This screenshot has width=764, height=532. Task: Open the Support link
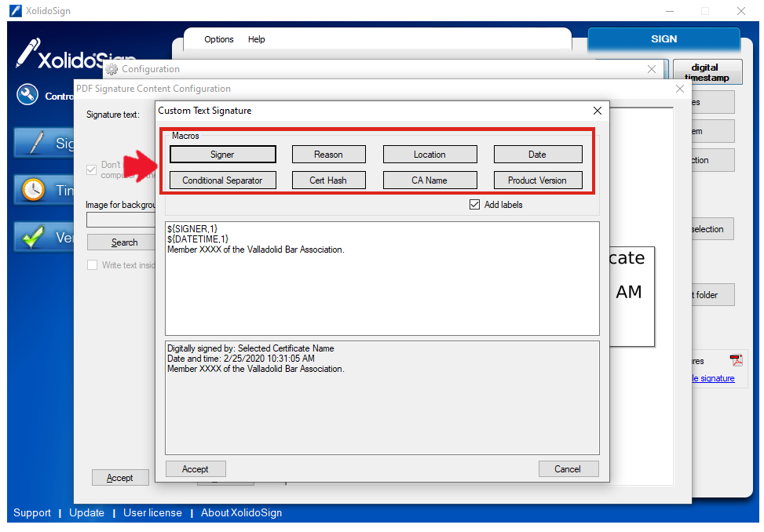pos(32,512)
